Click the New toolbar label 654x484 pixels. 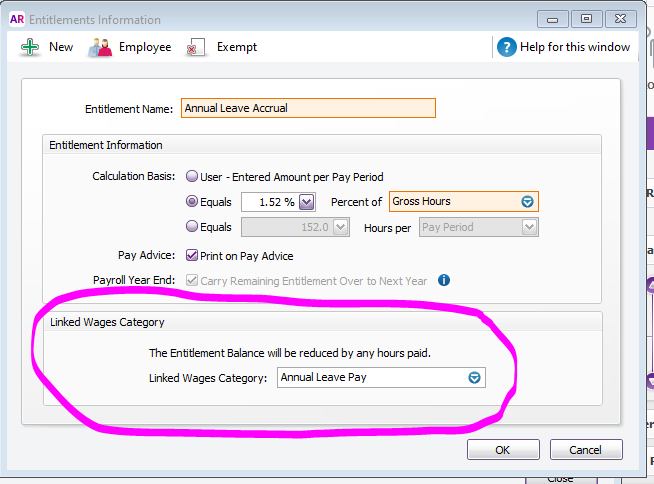(61, 47)
